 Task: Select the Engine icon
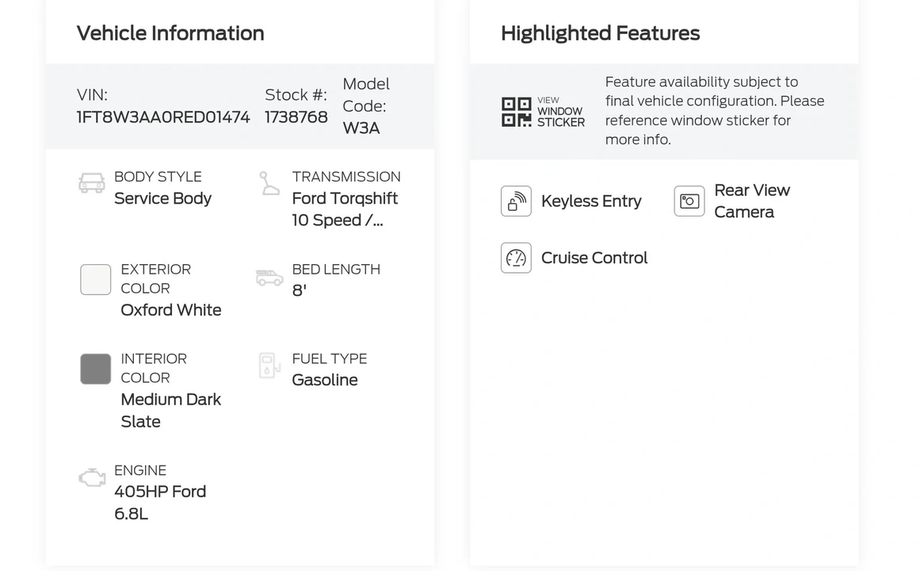coord(92,477)
